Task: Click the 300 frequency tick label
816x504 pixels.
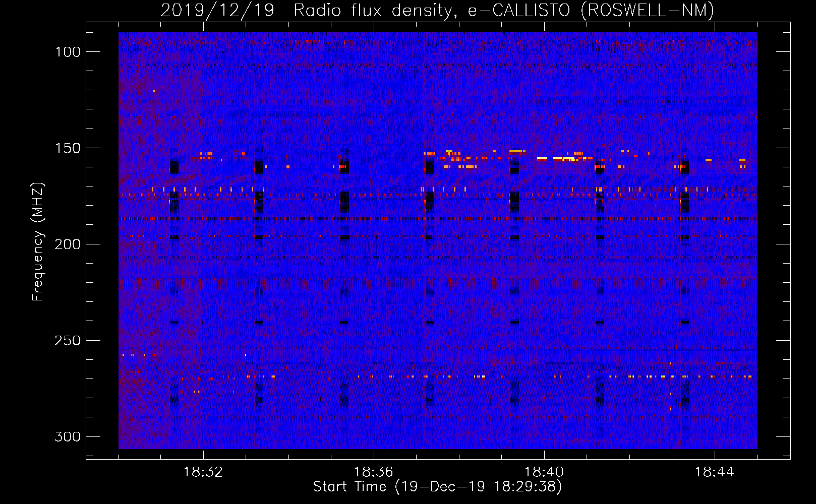Action: 68,436
